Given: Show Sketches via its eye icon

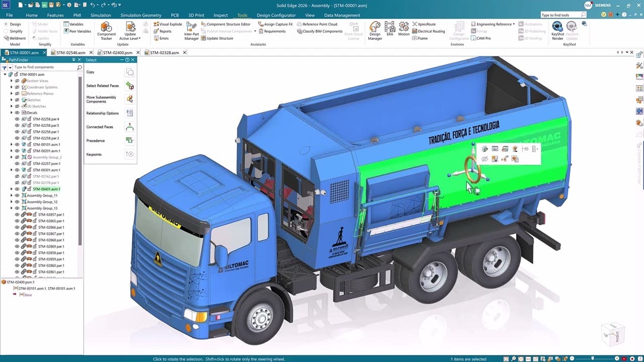Looking at the screenshot, I should (x=17, y=100).
